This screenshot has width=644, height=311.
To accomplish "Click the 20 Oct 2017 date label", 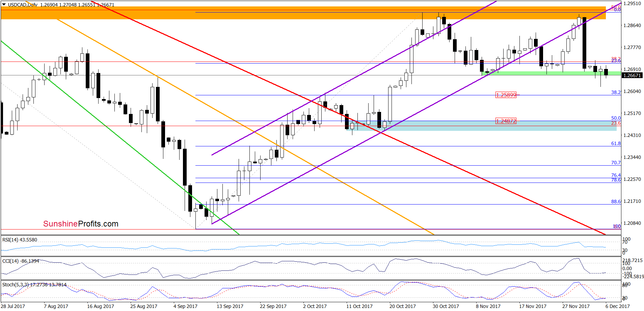I will [x=403, y=306].
